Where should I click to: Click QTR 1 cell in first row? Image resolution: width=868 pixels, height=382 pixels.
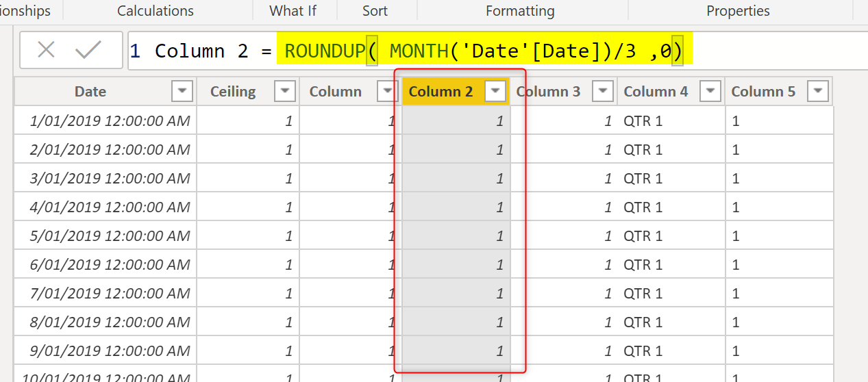[x=643, y=121]
